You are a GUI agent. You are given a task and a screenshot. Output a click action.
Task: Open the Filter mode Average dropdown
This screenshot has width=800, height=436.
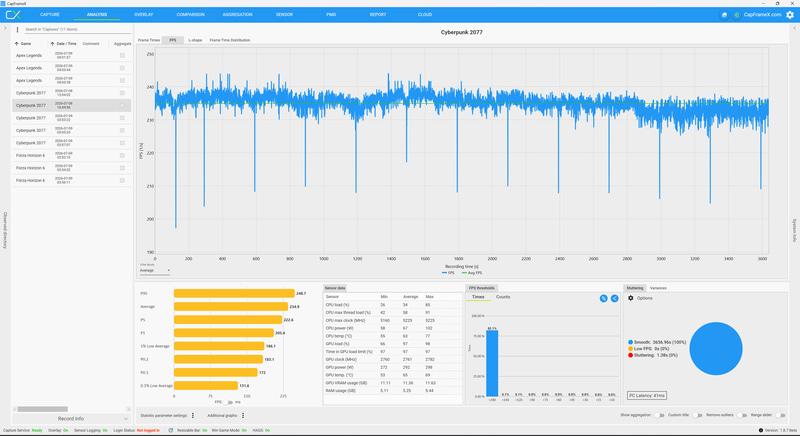coord(155,271)
